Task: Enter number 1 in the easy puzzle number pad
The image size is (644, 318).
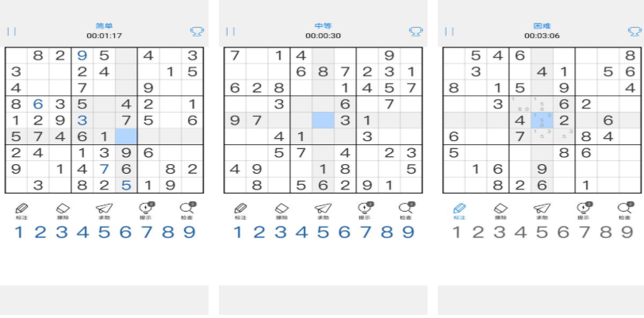Action: [19, 232]
